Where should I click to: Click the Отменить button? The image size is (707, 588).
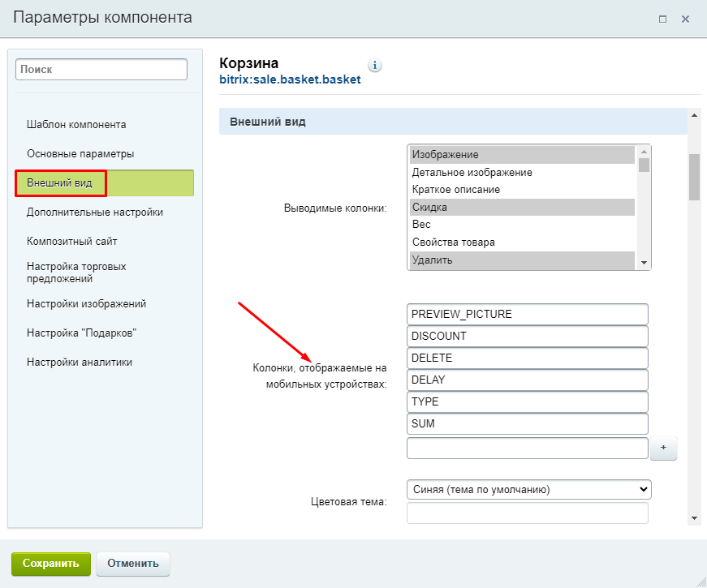[x=133, y=564]
